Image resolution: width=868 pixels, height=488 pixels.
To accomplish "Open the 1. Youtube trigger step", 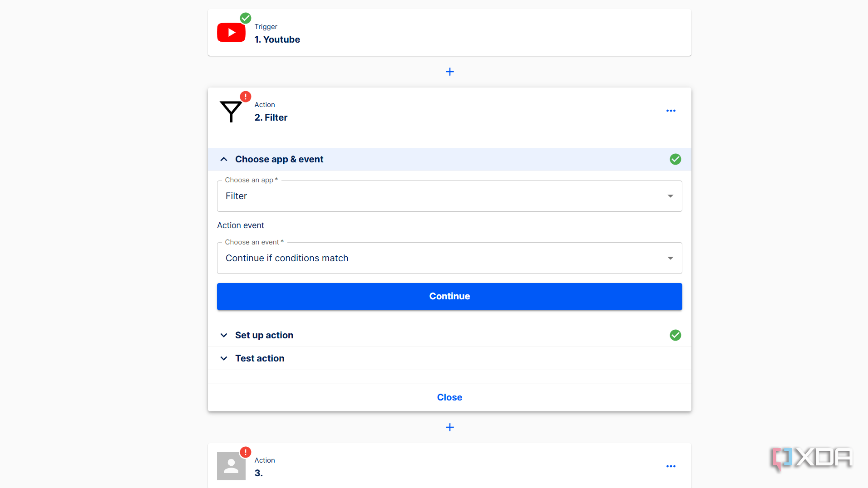I will (449, 33).
